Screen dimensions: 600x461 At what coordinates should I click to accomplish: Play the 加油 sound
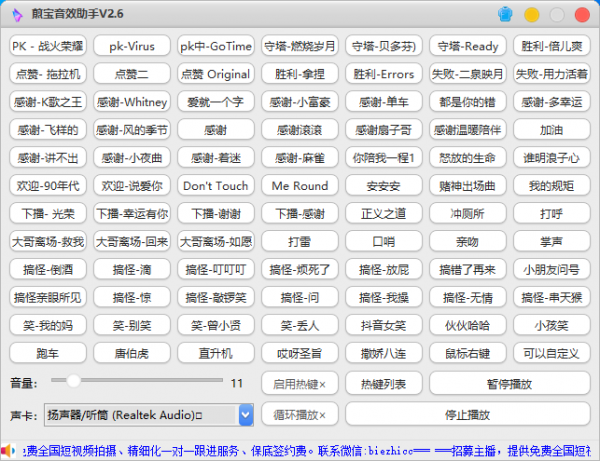point(552,130)
